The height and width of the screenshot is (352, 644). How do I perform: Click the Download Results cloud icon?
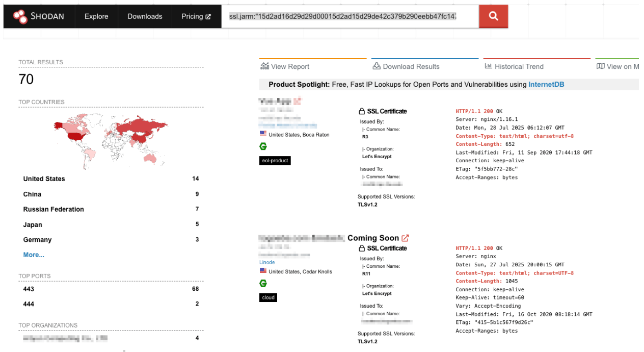point(377,66)
